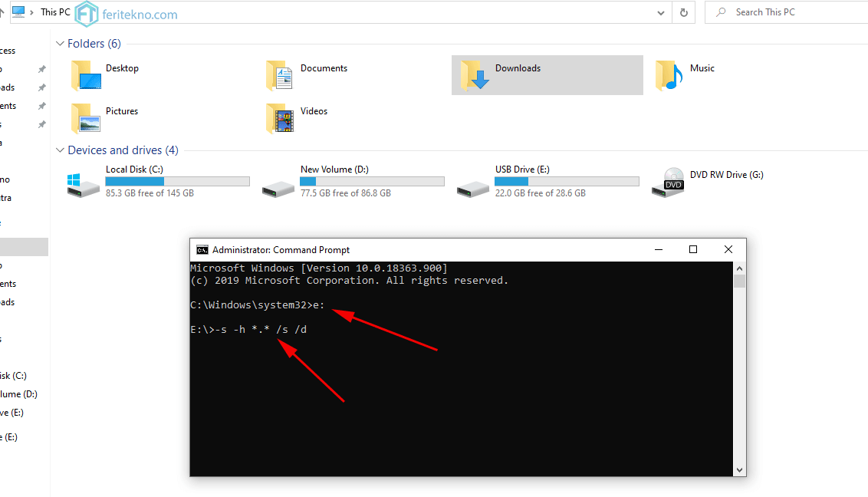Click the 'E:\>-s -h *.* /s /d' command line
The width and height of the screenshot is (868, 497).
pos(248,329)
